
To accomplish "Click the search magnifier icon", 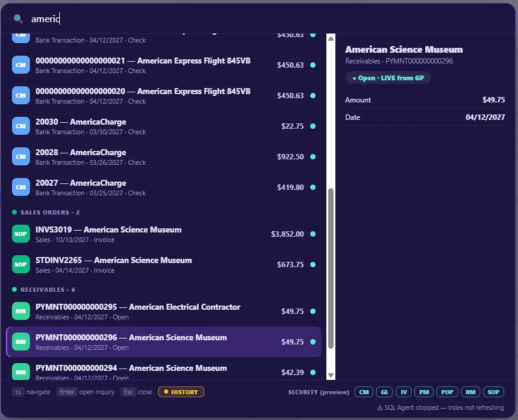I will click(18, 19).
